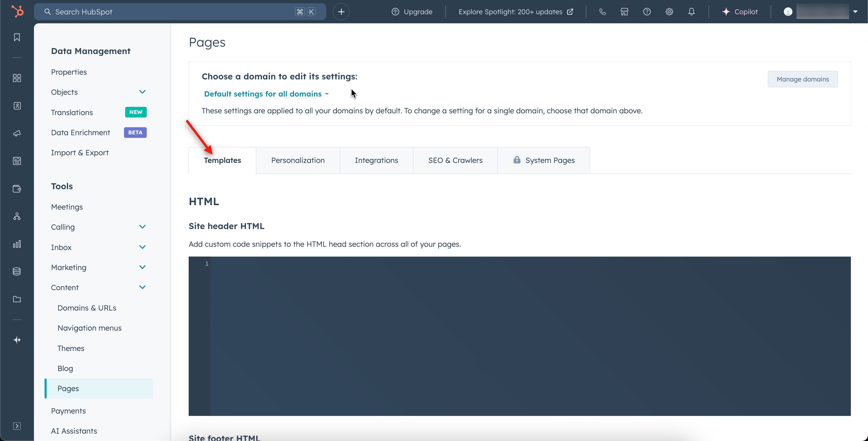Screen dimensions: 868x441
Task: Open the Notifications bell icon
Action: [x=691, y=12]
